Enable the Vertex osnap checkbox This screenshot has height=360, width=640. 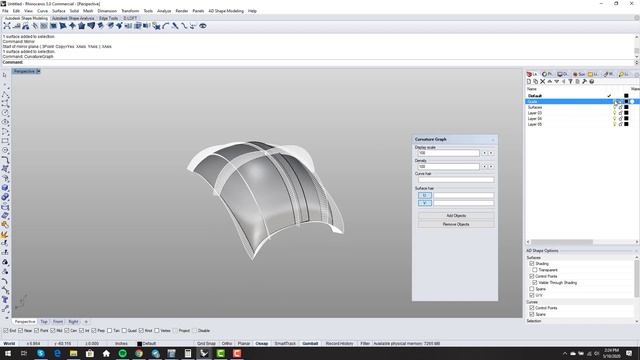coord(157,331)
